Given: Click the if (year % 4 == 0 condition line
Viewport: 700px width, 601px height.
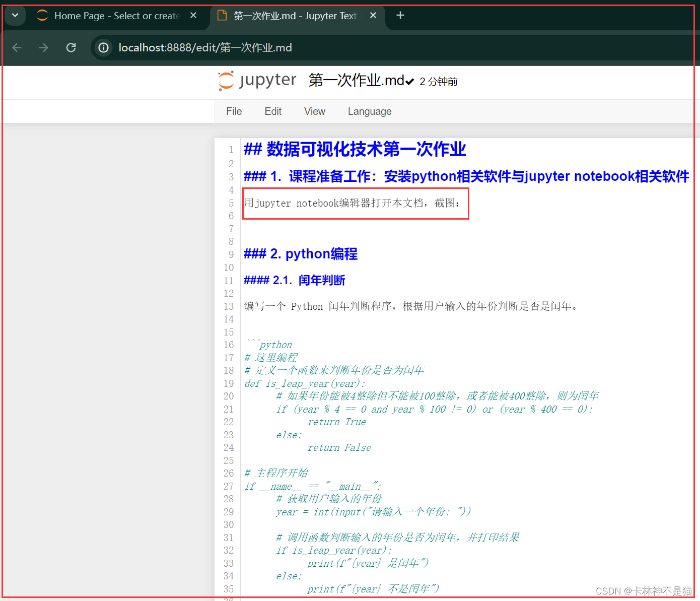Looking at the screenshot, I should tap(435, 409).
